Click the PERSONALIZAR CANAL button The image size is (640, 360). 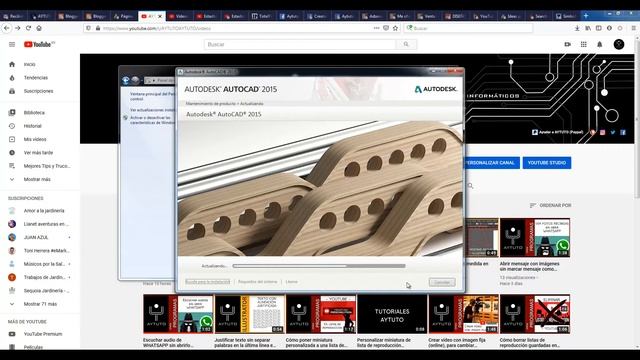[491, 163]
